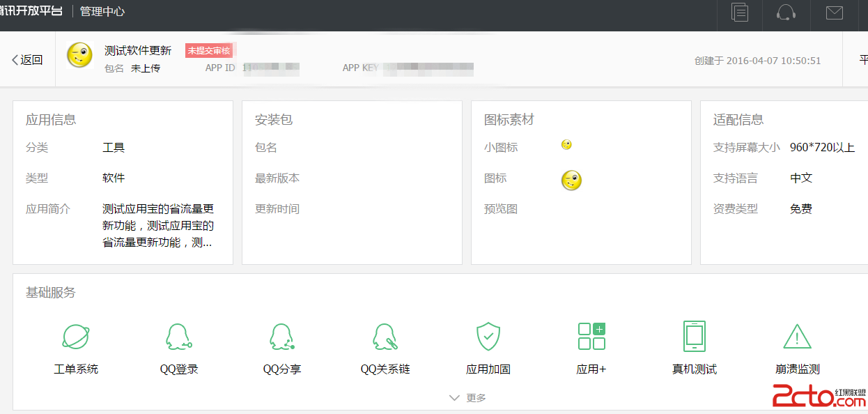The height and width of the screenshot is (414, 868).
Task: Click the creation date 2016-04-07 10:50:51
Action: [x=773, y=61]
